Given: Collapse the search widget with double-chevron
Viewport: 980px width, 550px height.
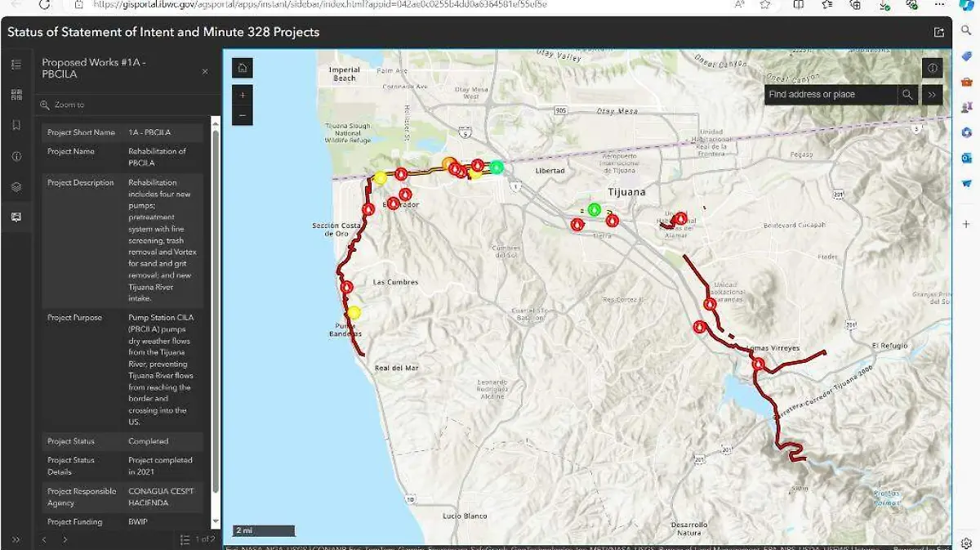Looking at the screenshot, I should click(932, 95).
